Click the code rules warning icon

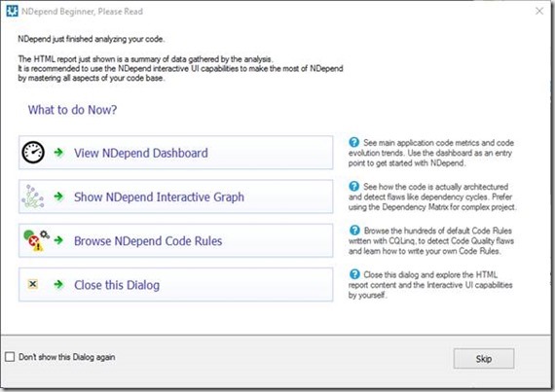[36, 240]
